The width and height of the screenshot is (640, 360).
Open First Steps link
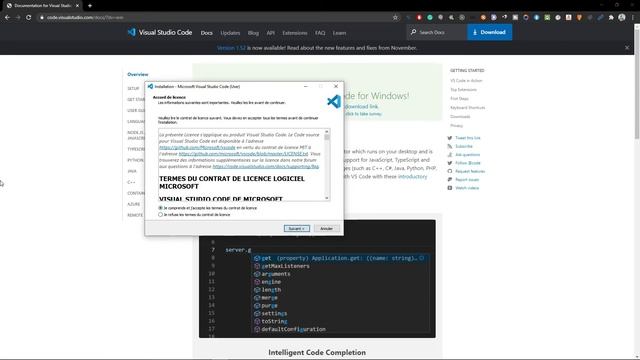click(x=459, y=99)
